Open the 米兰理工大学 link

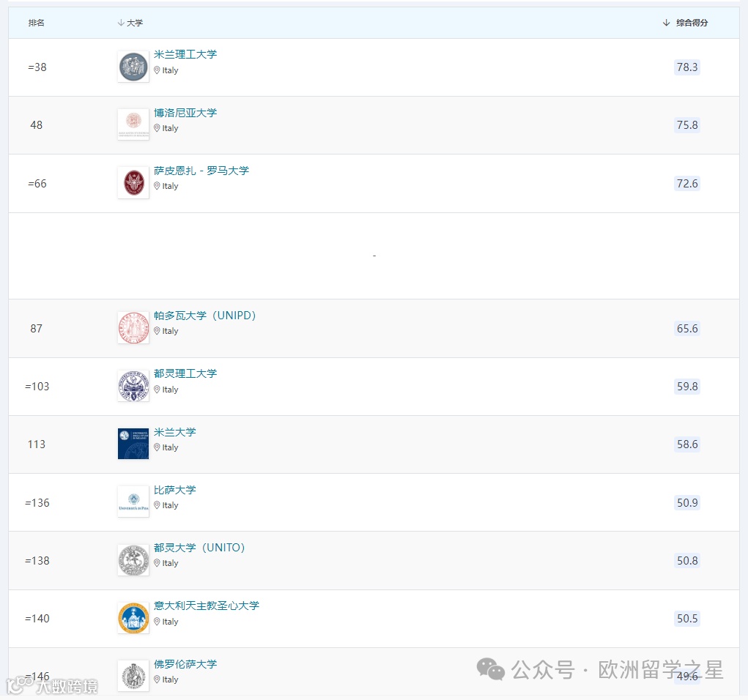tap(185, 54)
